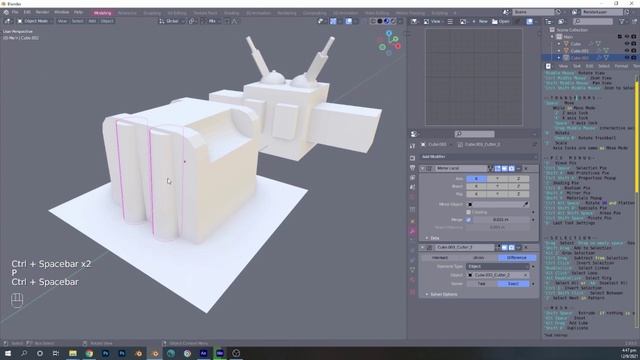Click the blue Z axis on the navigation gizmo

pyautogui.click(x=389, y=33)
